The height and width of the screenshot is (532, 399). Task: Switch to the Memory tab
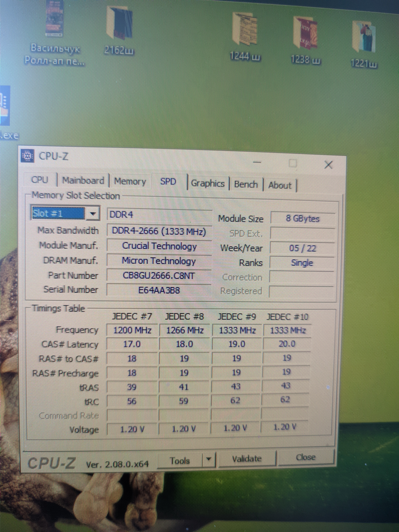pyautogui.click(x=130, y=182)
